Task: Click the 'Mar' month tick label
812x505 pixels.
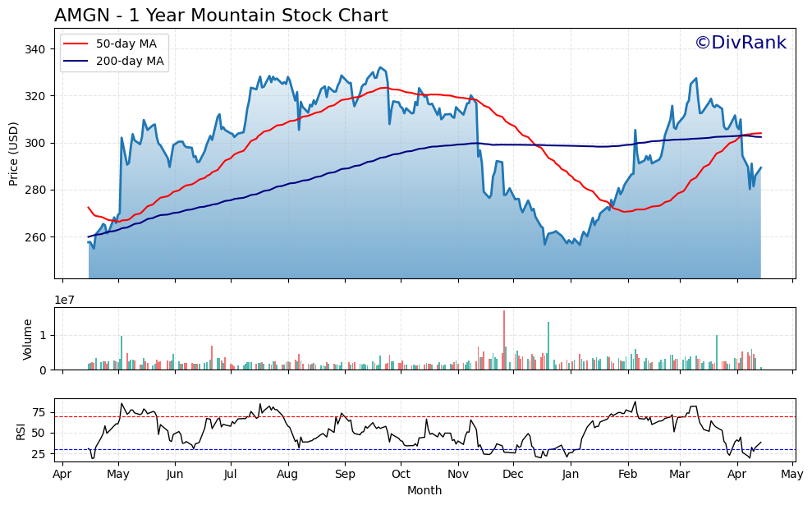Action: [680, 474]
